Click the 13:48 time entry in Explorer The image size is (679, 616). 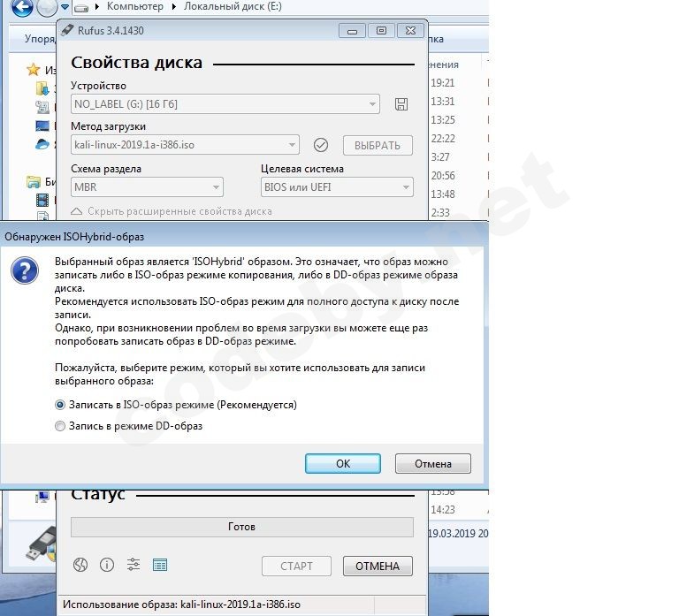coord(443,194)
